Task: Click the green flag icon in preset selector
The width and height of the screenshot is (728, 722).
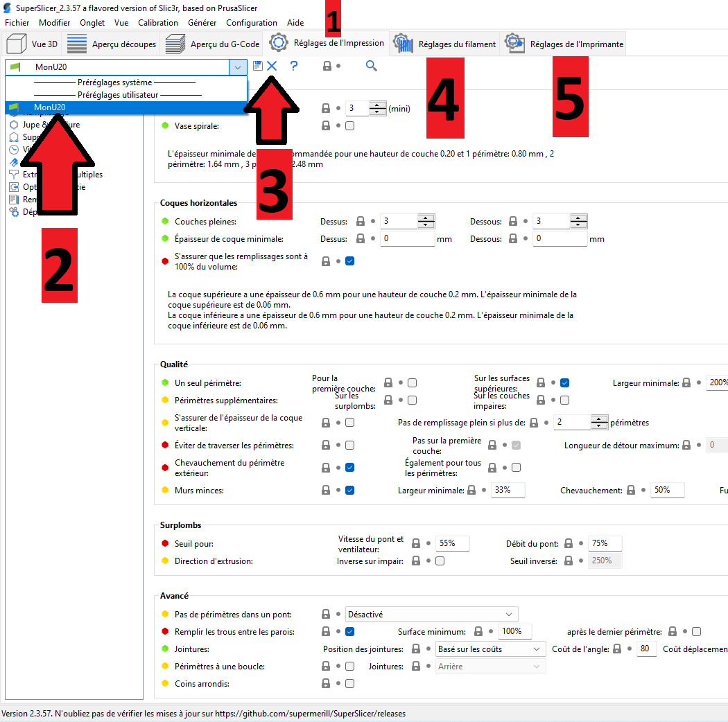Action: [x=15, y=67]
